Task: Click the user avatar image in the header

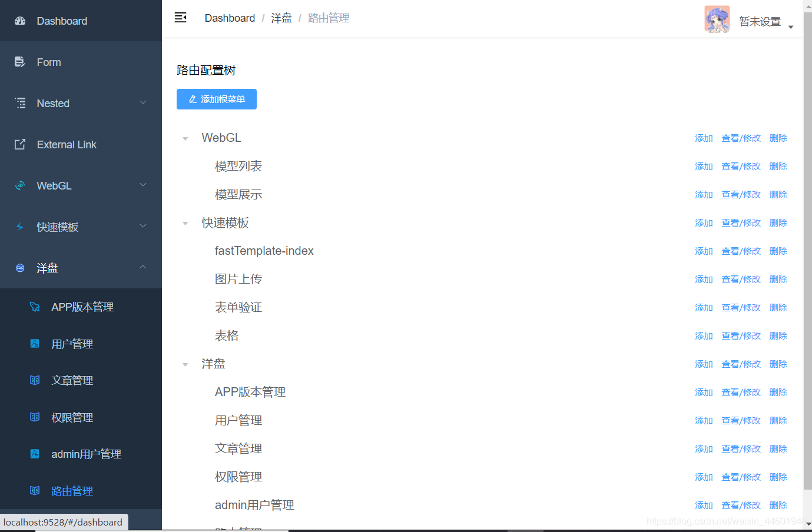Action: [x=717, y=19]
